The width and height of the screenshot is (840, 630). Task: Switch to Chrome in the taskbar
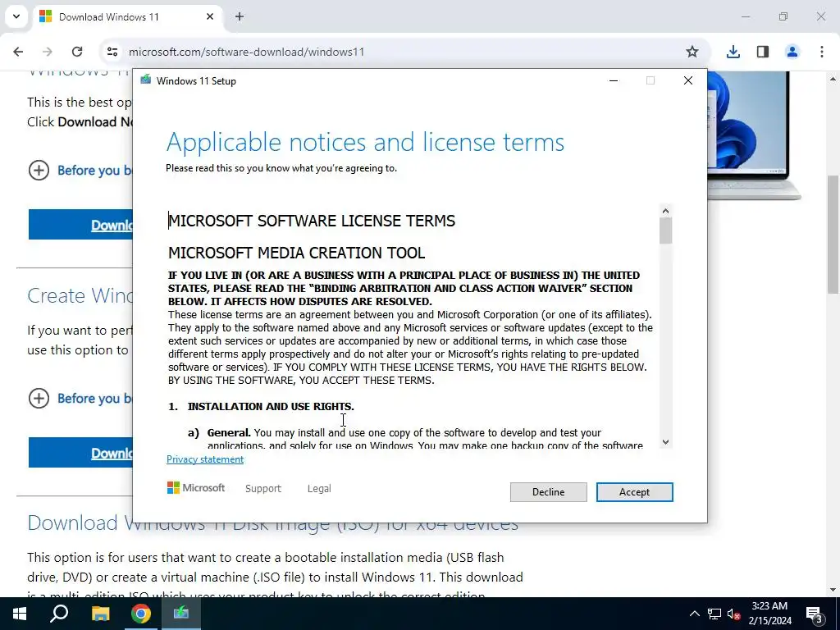141,614
